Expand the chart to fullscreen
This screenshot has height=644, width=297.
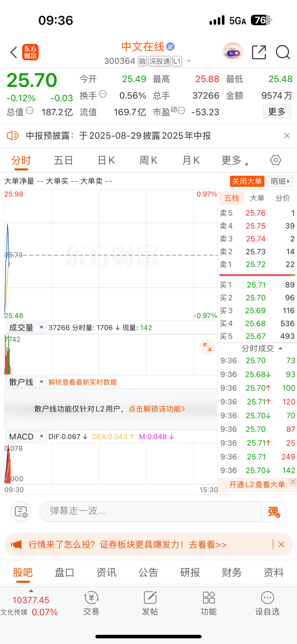tap(207, 347)
